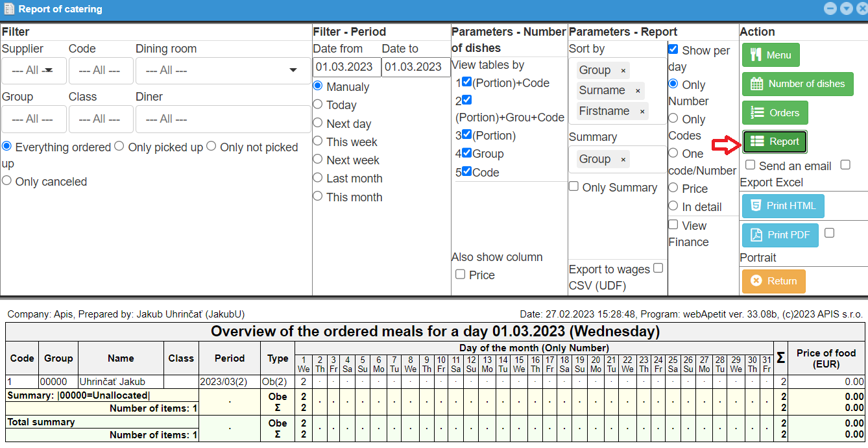The width and height of the screenshot is (868, 448).
Task: Uncheck Show per day checkbox
Action: tap(673, 50)
